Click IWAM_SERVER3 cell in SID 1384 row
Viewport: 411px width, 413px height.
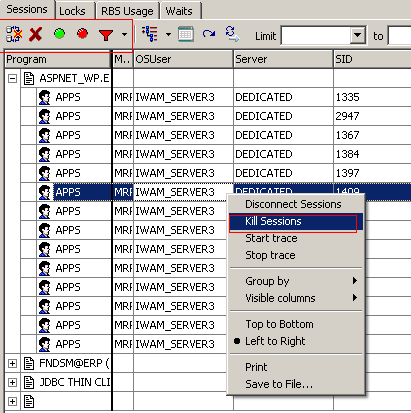pyautogui.click(x=183, y=154)
